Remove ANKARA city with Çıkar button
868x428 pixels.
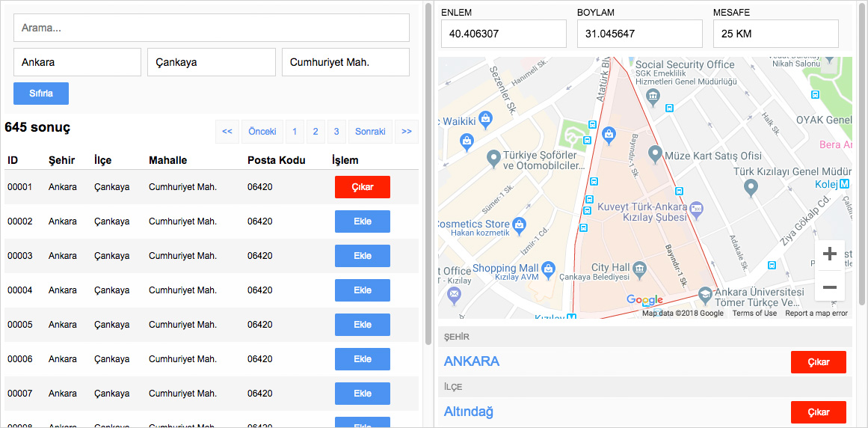(x=819, y=362)
